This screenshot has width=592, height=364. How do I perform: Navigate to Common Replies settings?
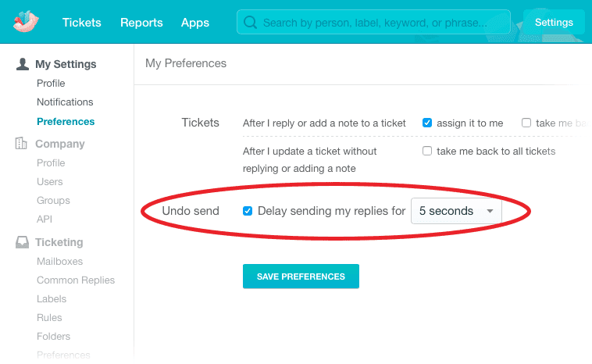coord(76,280)
